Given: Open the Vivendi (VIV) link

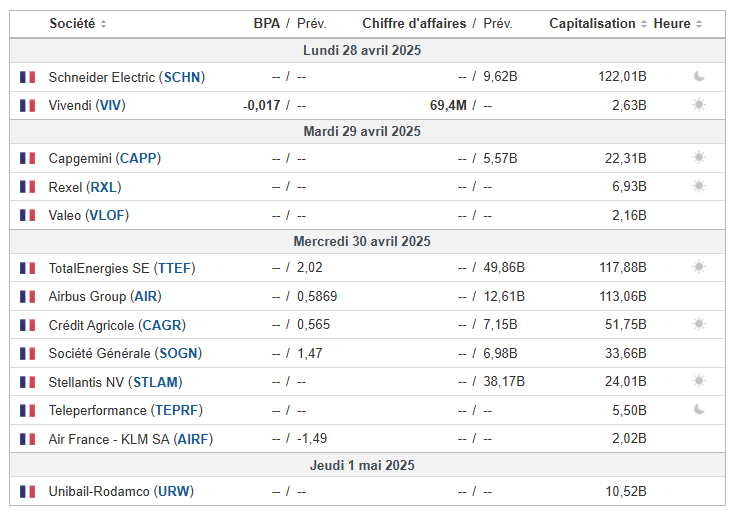Looking at the screenshot, I should 87,105.
